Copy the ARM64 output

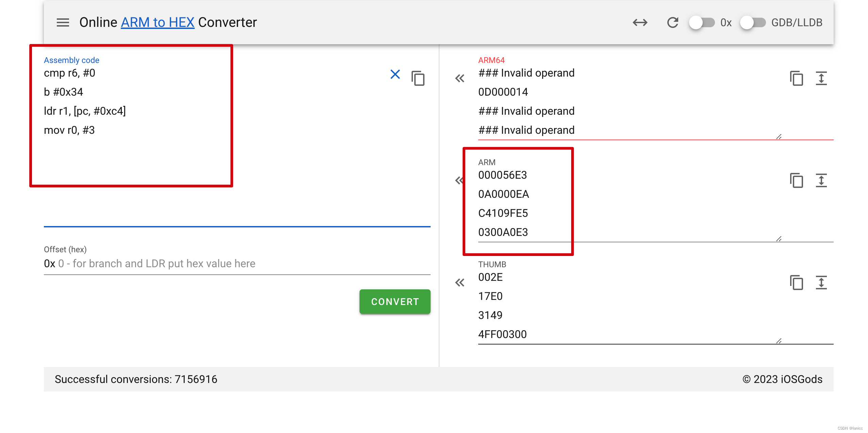tap(796, 78)
